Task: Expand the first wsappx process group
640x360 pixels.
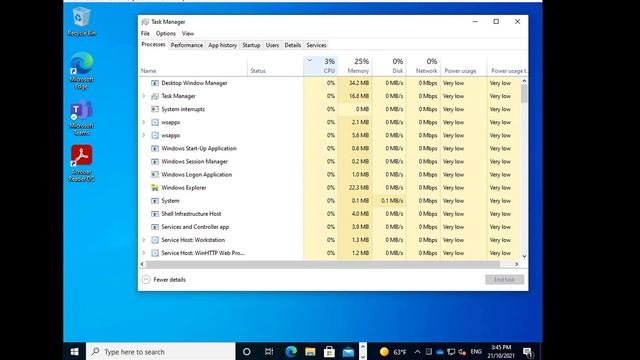Action: (144, 122)
